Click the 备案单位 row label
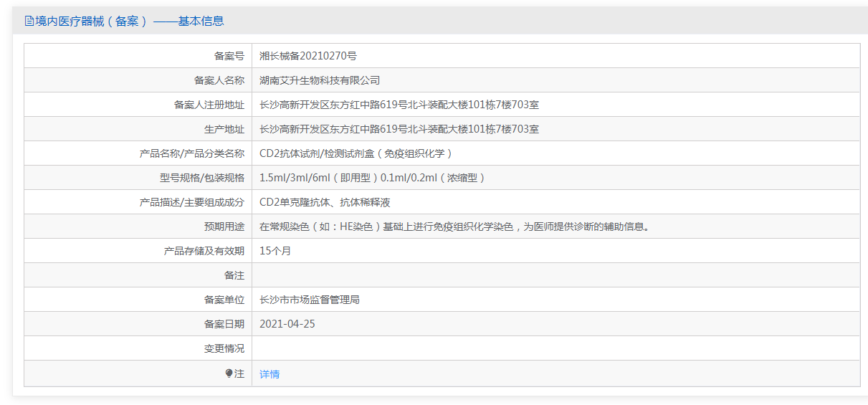Screen dimensions: 868x405 224,300
